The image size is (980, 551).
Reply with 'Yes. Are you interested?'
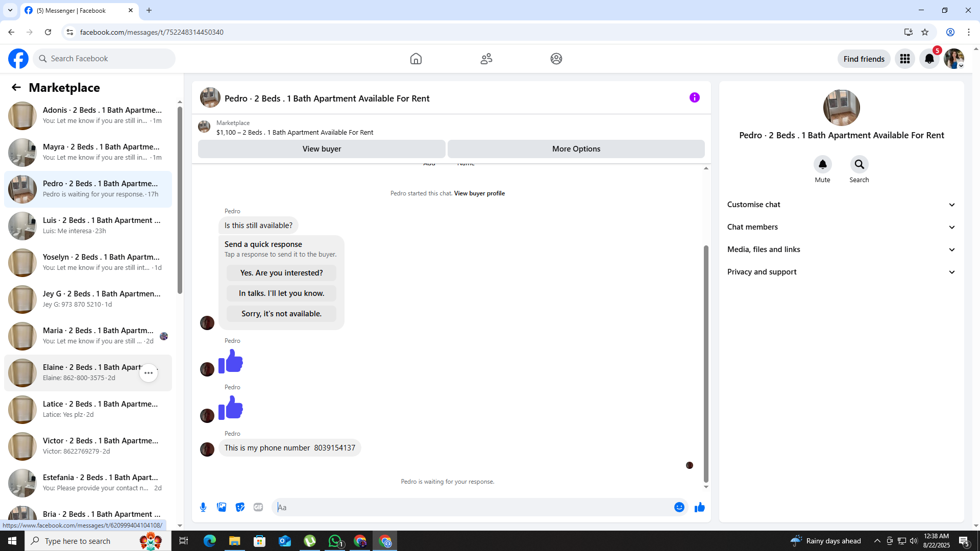[281, 273]
